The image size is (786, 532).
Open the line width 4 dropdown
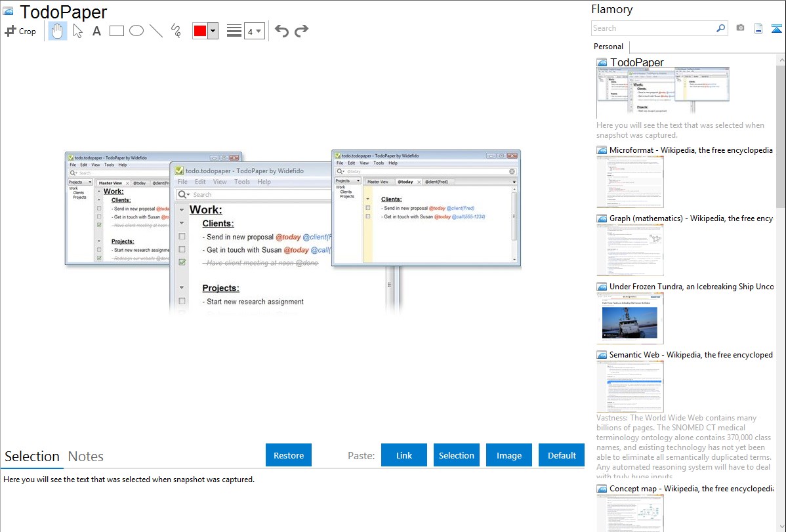[255, 31]
